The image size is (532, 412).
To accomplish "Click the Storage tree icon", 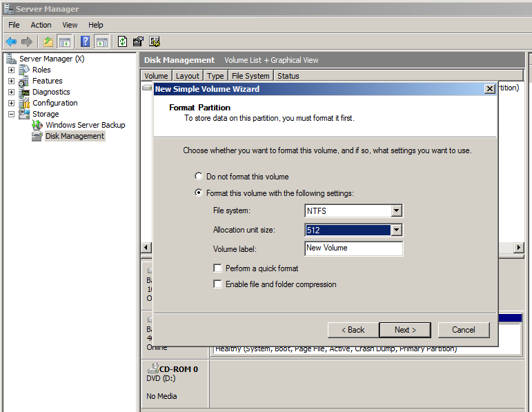I will tap(24, 114).
